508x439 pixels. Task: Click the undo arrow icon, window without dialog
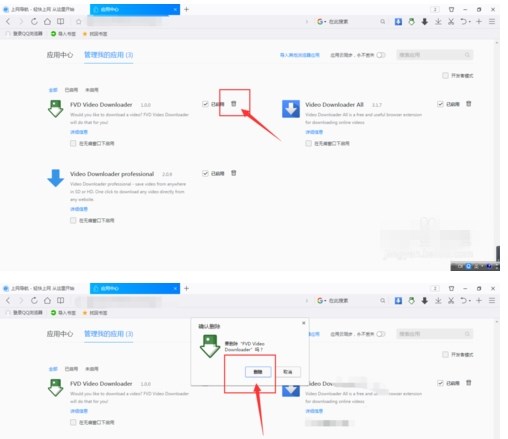click(464, 22)
